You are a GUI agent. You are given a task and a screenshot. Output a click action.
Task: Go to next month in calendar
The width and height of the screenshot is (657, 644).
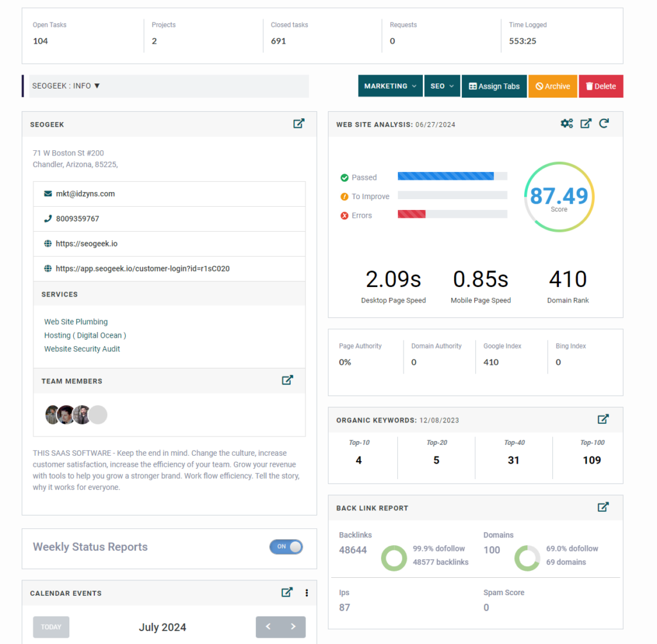(x=293, y=627)
